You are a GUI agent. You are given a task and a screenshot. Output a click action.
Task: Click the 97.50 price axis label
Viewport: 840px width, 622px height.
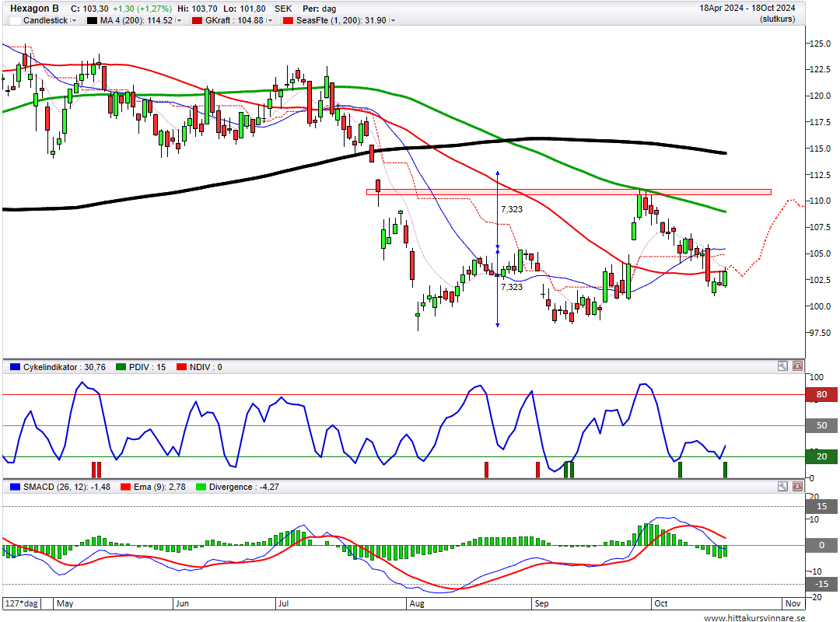(821, 333)
